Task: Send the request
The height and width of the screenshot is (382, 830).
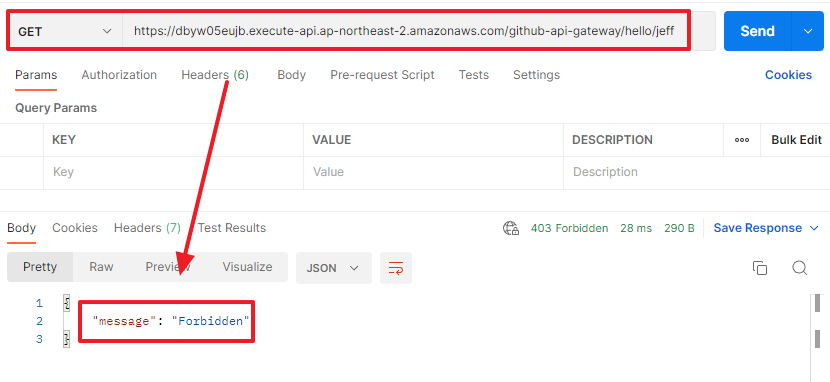Action: [757, 31]
